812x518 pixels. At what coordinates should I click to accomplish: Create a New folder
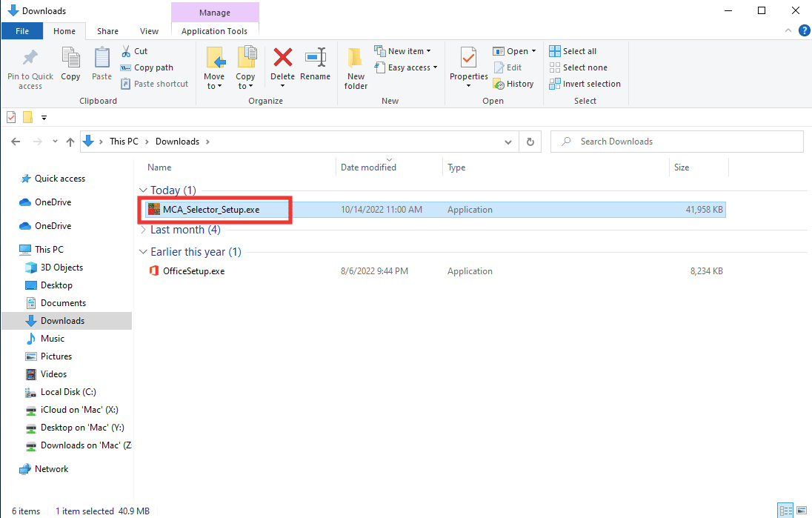coord(356,68)
